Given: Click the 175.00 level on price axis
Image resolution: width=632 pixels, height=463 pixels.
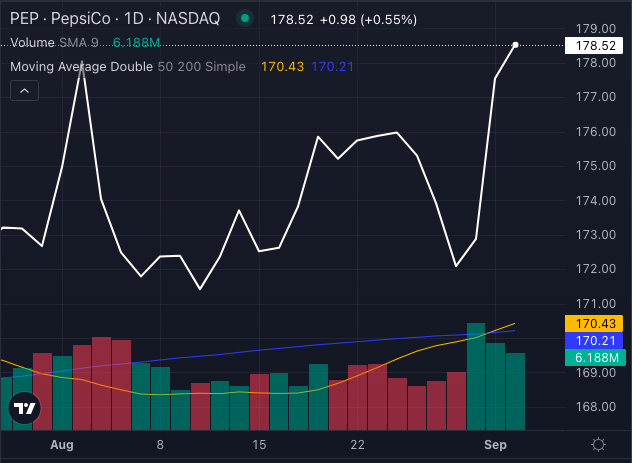Looking at the screenshot, I should [596, 166].
